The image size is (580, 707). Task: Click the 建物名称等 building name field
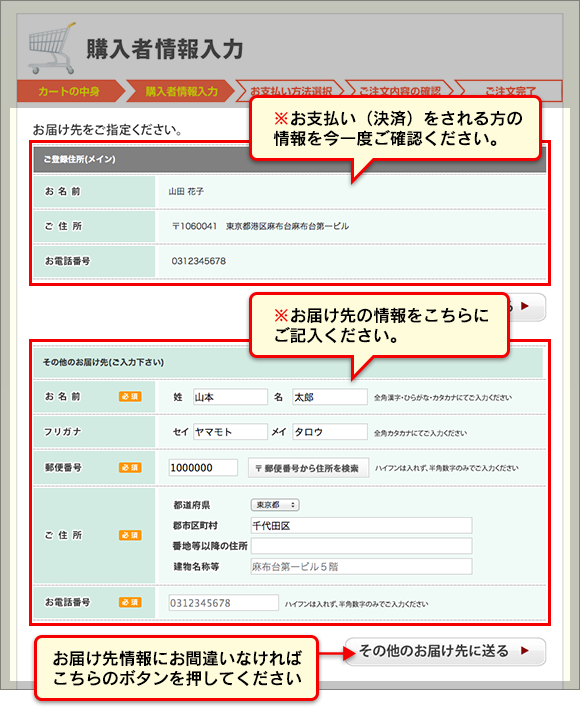point(362,567)
